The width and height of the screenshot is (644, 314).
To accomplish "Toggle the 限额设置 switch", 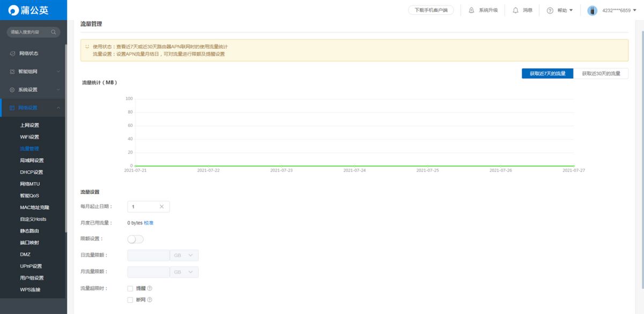I will [x=135, y=239].
